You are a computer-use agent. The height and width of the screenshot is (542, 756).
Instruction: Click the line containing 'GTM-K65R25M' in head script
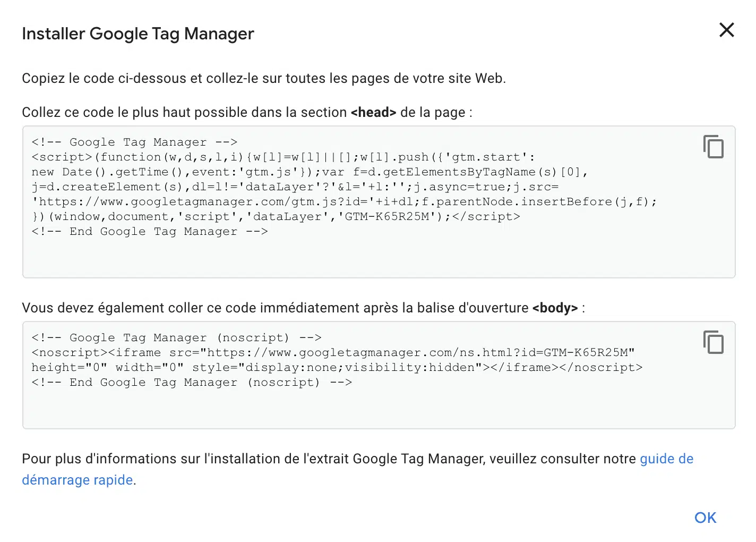276,216
